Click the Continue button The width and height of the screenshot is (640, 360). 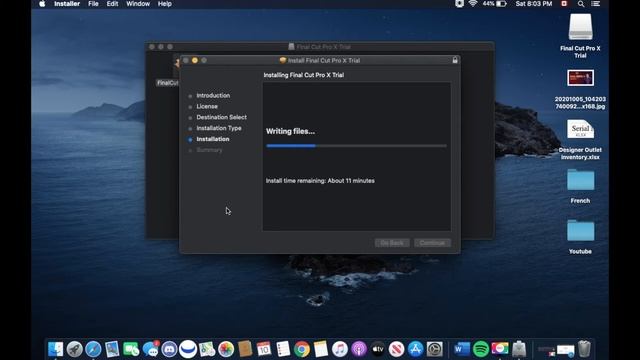(432, 243)
